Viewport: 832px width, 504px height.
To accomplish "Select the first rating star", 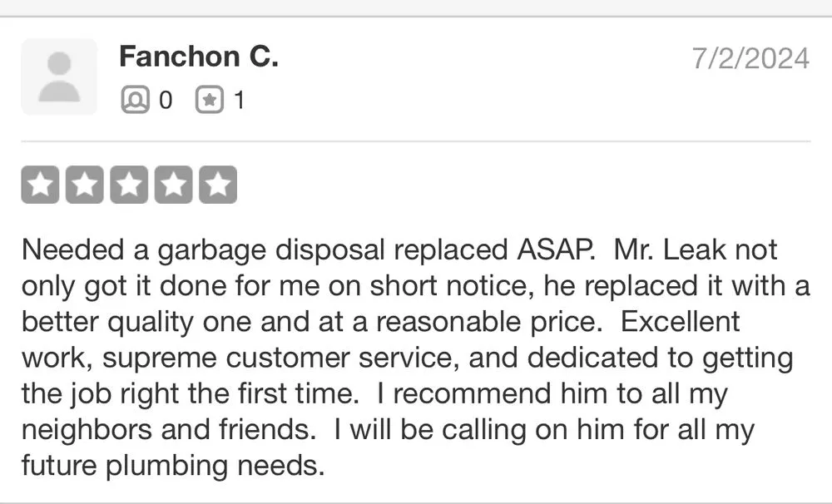I will pos(40,183).
